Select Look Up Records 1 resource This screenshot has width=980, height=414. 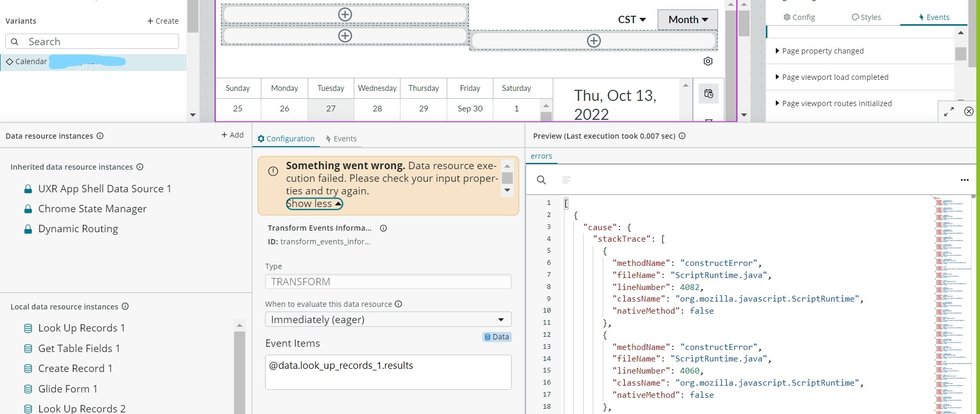tap(81, 328)
